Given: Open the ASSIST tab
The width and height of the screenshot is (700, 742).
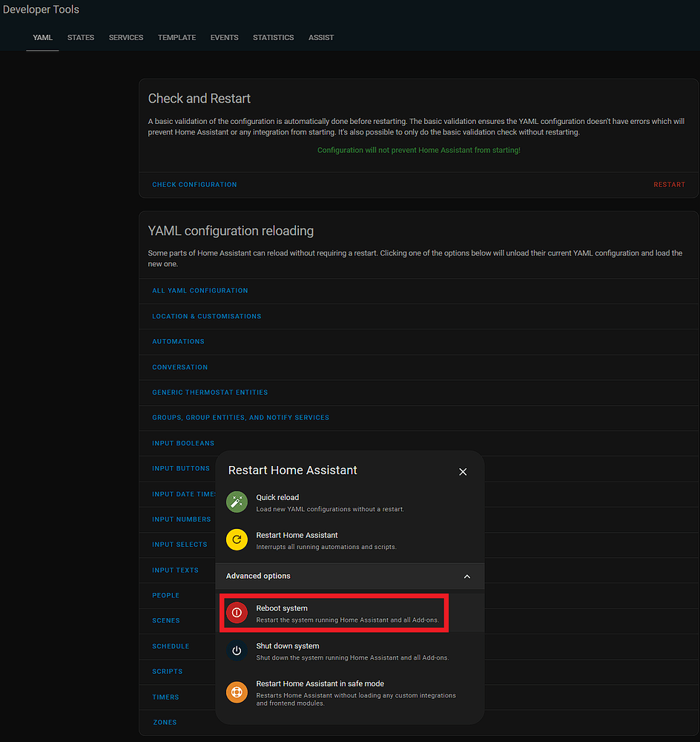Looking at the screenshot, I should pos(321,37).
